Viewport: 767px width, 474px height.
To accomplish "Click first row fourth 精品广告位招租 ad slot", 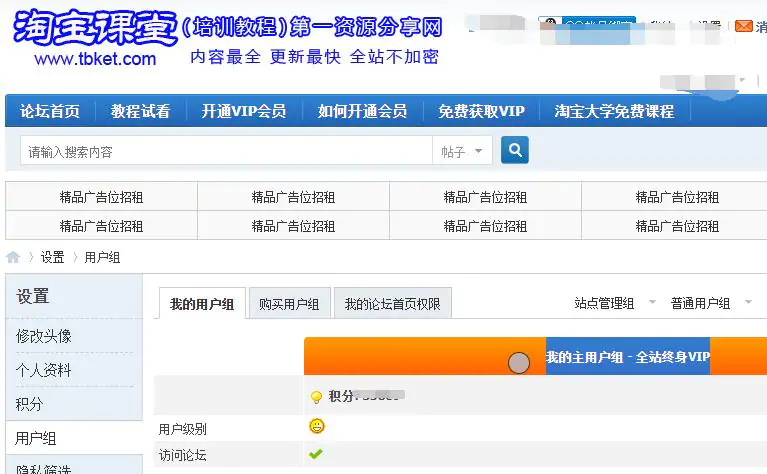I will (x=677, y=197).
